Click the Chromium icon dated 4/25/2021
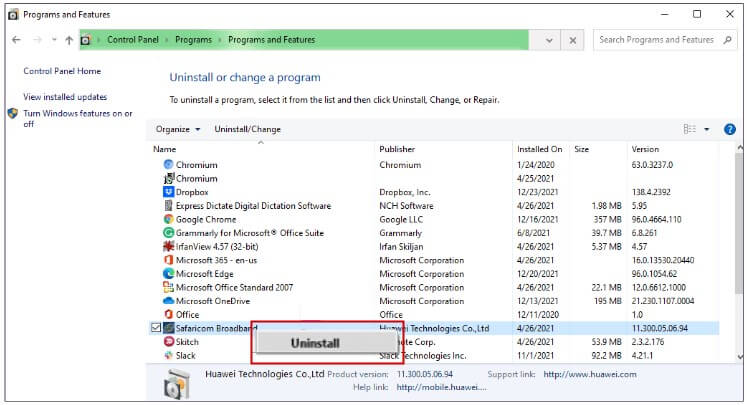This screenshot has height=405, width=747. 168,178
